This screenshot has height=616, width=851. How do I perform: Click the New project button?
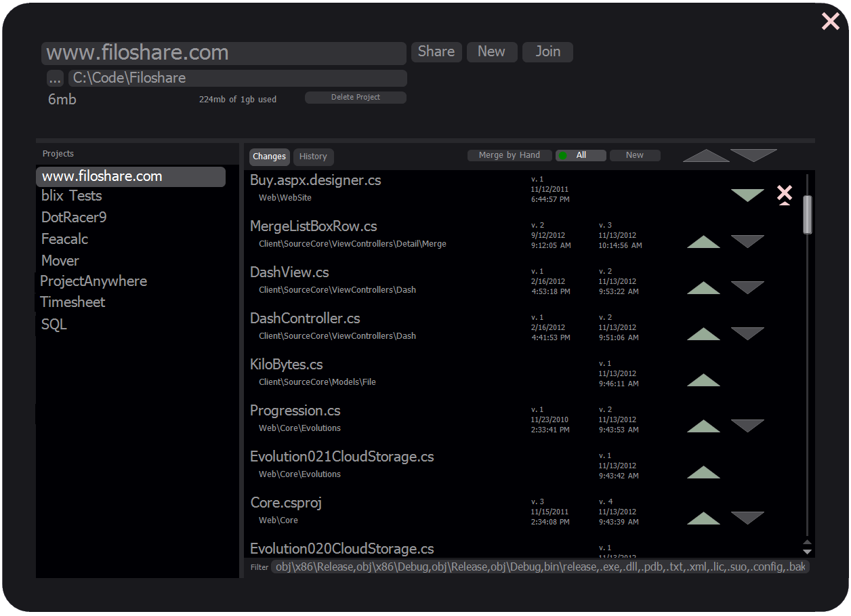click(492, 52)
